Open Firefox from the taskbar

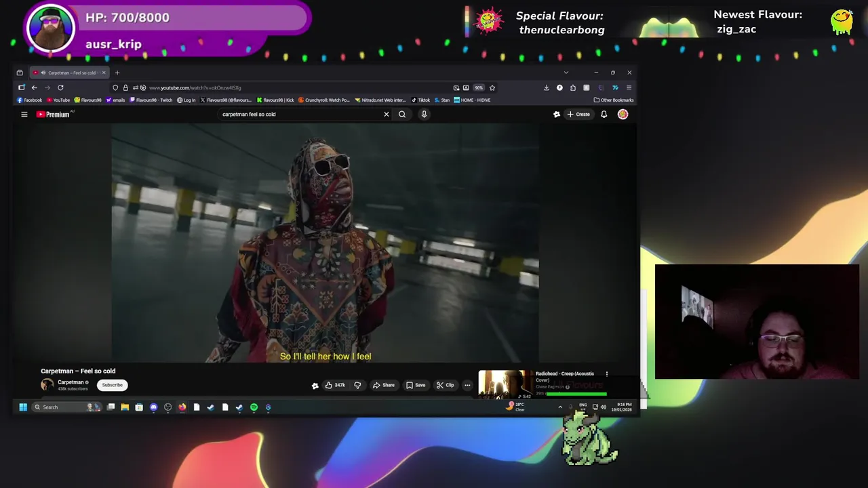[x=182, y=407]
